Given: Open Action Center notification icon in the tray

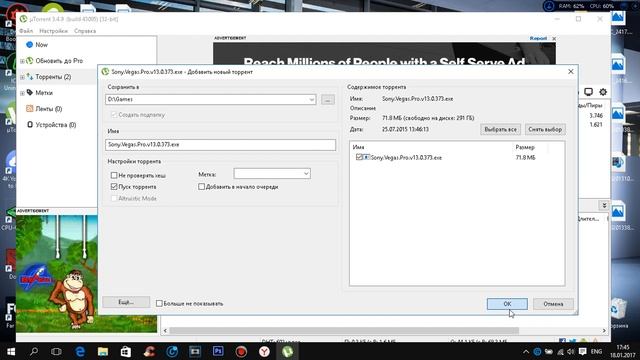Looking at the screenshot, I should click(x=583, y=351).
